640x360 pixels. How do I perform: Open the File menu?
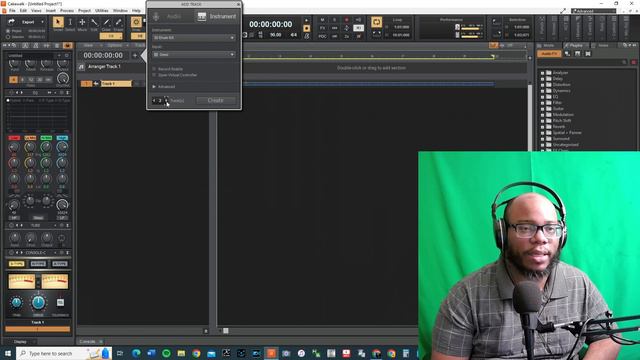pyautogui.click(x=12, y=11)
